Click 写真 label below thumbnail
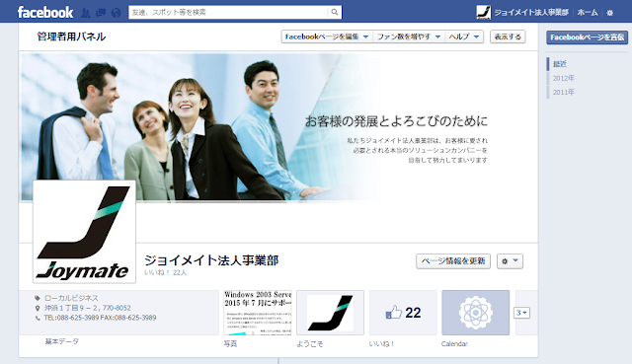 point(230,344)
